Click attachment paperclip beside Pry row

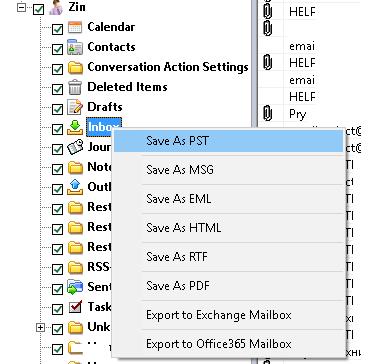(x=267, y=113)
